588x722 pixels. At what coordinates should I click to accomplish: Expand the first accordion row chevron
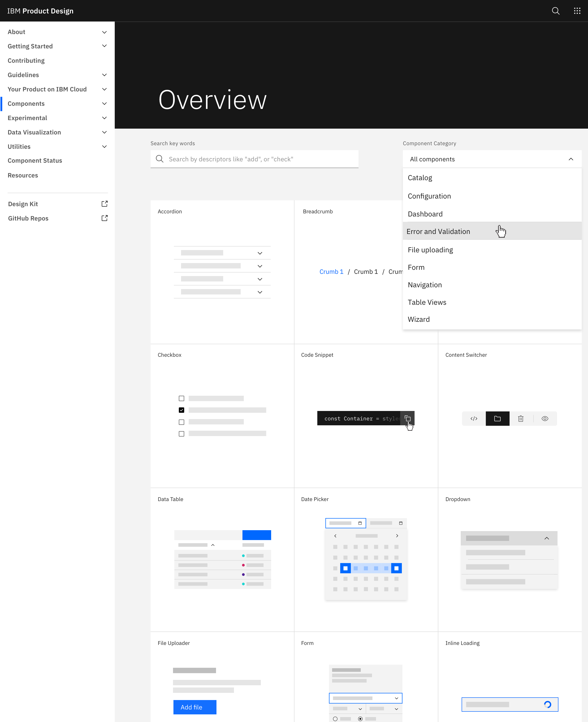[x=260, y=253]
